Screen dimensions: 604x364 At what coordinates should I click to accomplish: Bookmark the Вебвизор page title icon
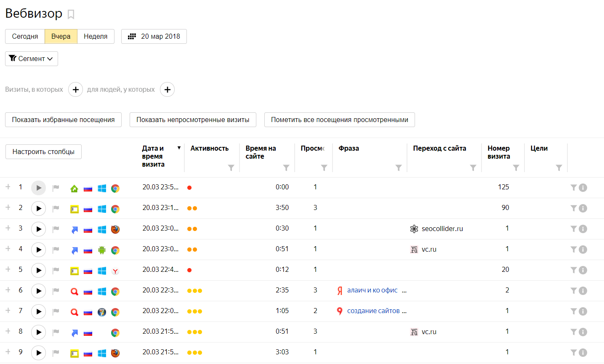[71, 14]
